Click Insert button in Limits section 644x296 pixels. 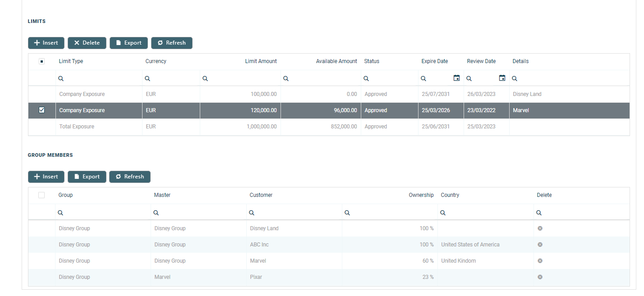point(46,43)
